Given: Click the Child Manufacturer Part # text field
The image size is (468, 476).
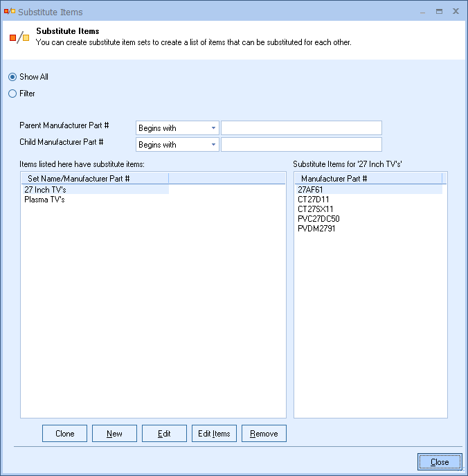Looking at the screenshot, I should tap(301, 145).
